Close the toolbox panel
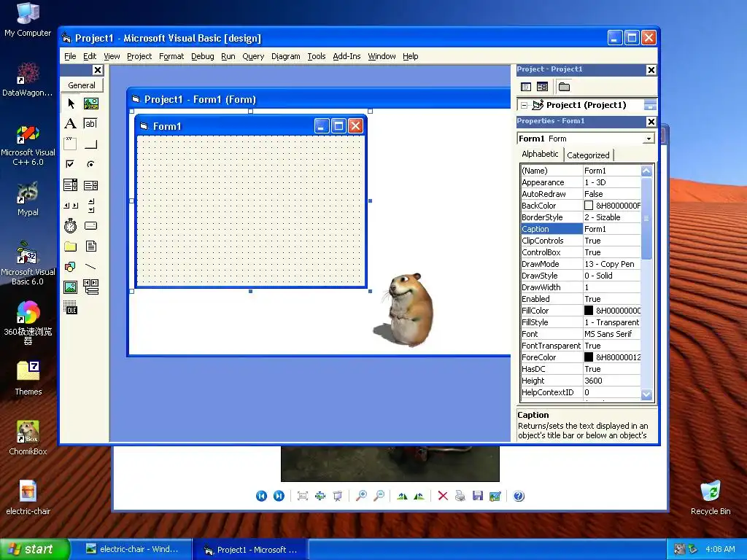The image size is (747, 560). coord(98,70)
